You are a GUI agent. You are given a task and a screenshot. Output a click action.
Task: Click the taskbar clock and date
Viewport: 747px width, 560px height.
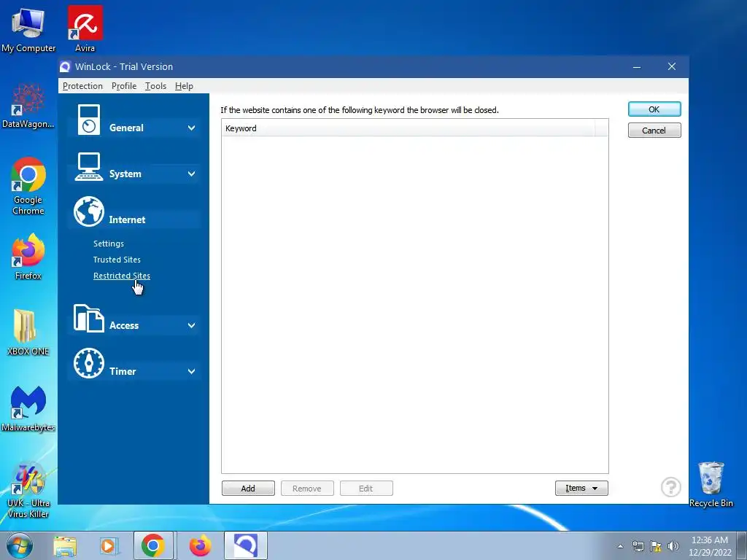click(x=710, y=546)
